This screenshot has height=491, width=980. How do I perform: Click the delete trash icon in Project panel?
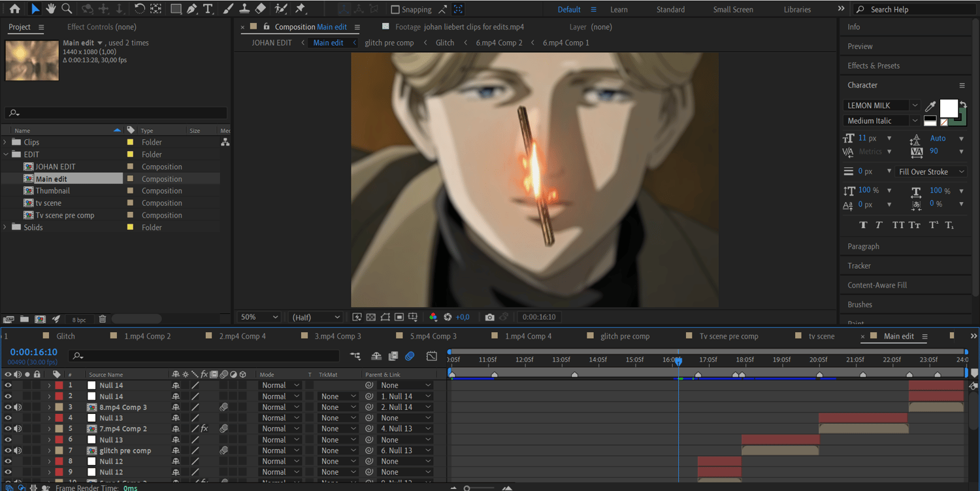[x=103, y=319]
